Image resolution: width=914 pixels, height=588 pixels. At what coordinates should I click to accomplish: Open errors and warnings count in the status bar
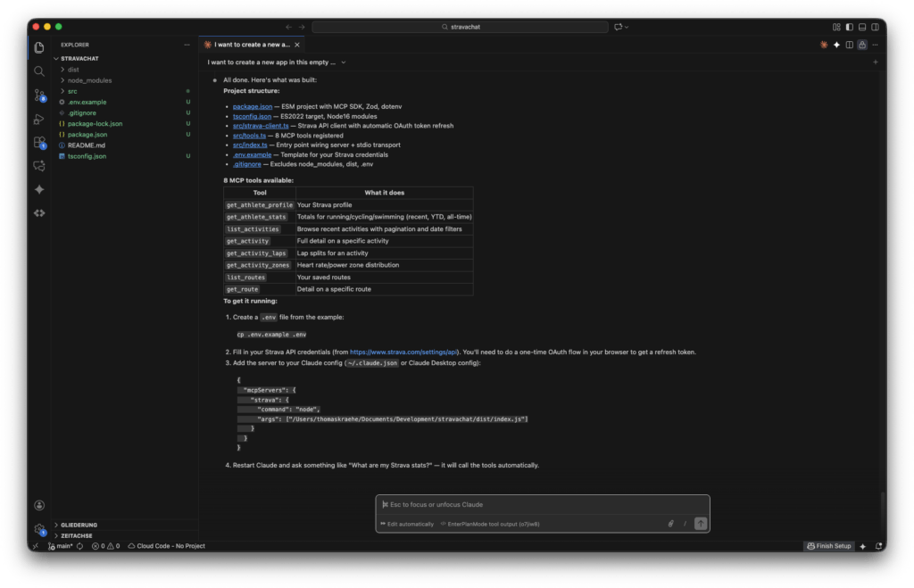tap(105, 547)
